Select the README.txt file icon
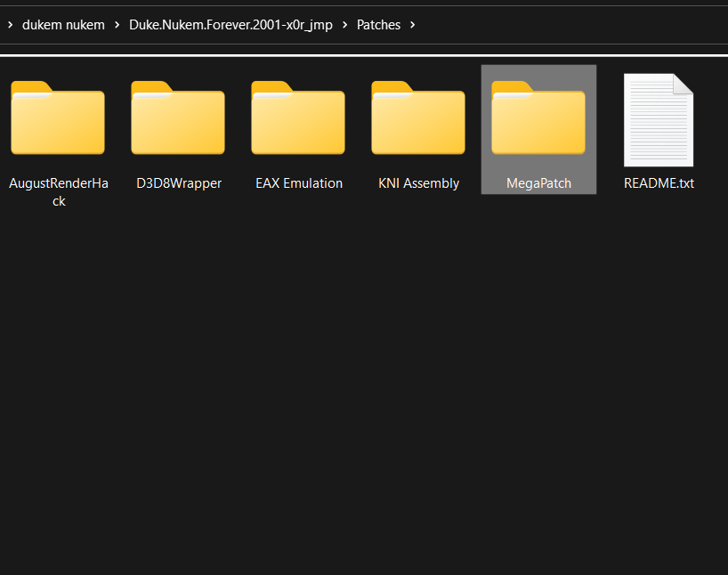Screen dimensions: 728x575 pyautogui.click(x=659, y=120)
